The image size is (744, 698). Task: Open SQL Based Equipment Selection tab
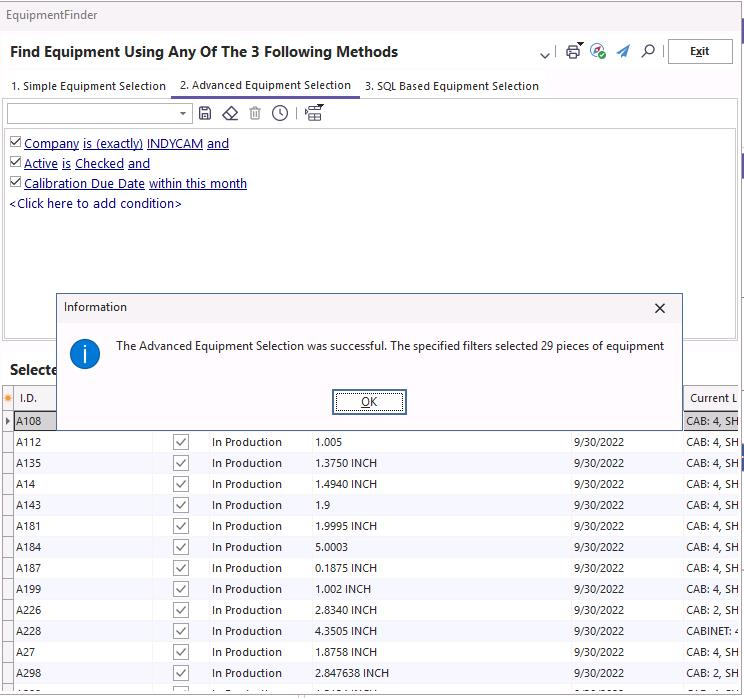click(451, 86)
